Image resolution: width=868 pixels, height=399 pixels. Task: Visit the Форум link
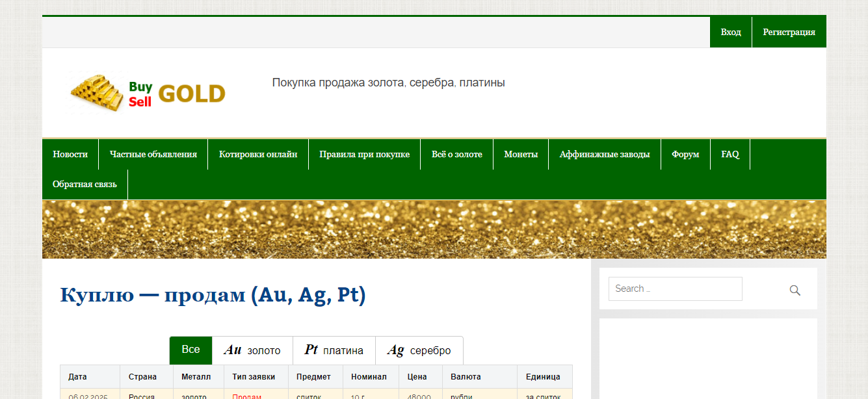click(685, 154)
